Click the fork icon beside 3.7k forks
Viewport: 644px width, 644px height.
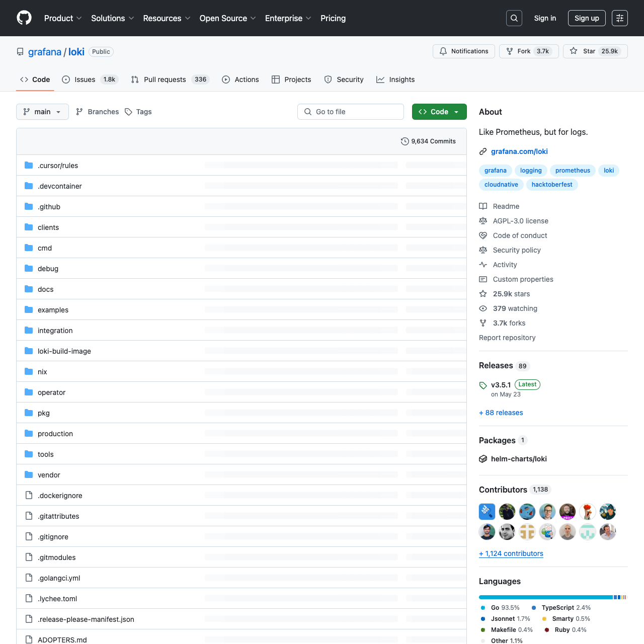click(x=483, y=323)
